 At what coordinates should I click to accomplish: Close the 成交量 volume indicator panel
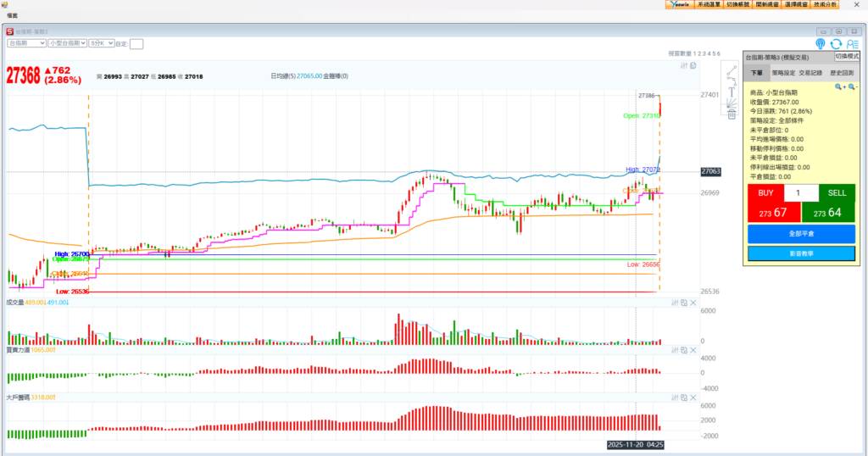coord(693,303)
